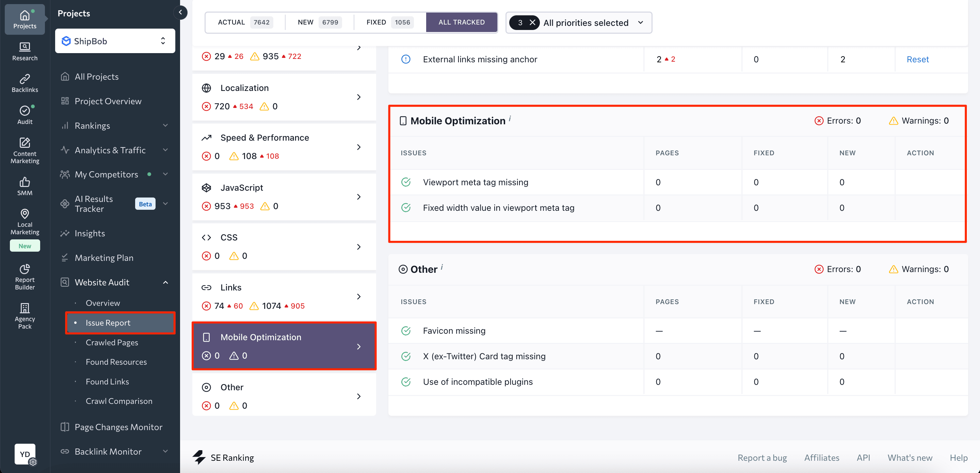Toggle visibility of Viewport meta tag issue
The image size is (980, 473).
click(x=406, y=182)
